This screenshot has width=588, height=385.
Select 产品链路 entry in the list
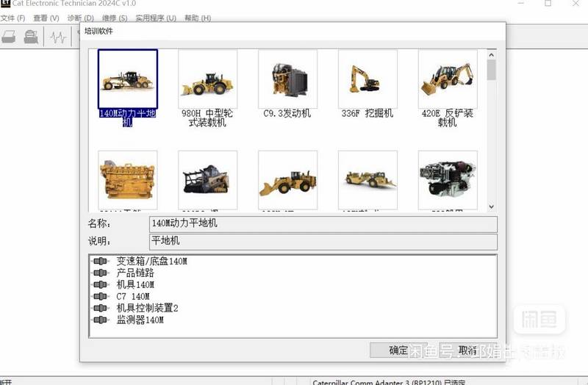point(135,273)
